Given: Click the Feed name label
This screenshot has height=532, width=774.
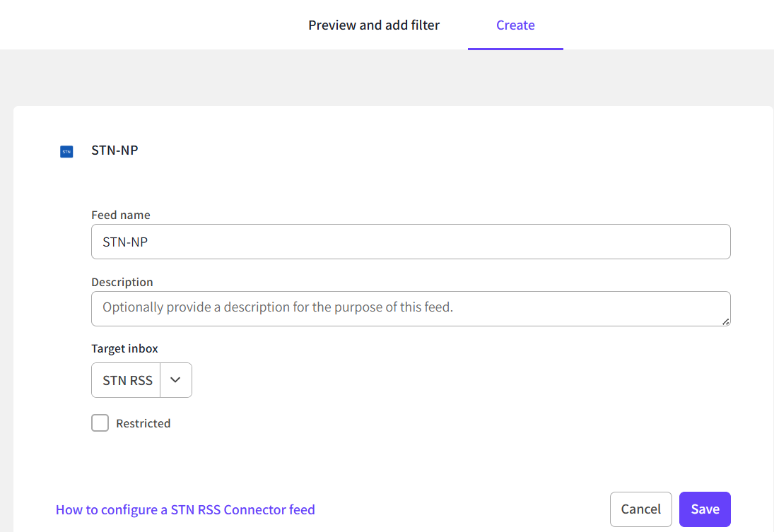Looking at the screenshot, I should coord(121,215).
